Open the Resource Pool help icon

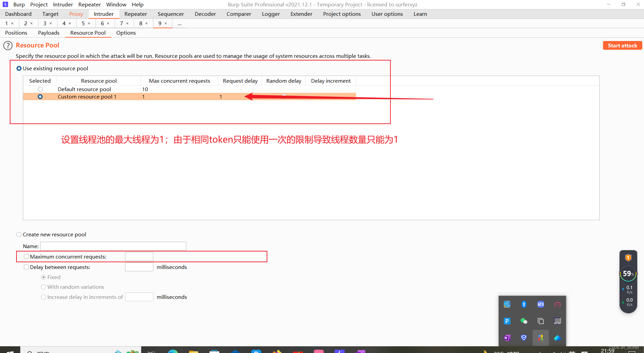8,45
